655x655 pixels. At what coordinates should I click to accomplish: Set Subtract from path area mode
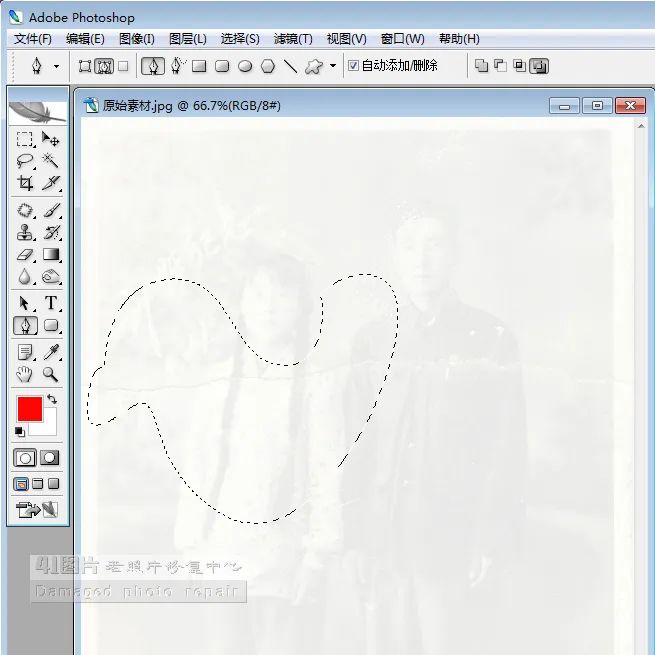[x=500, y=66]
